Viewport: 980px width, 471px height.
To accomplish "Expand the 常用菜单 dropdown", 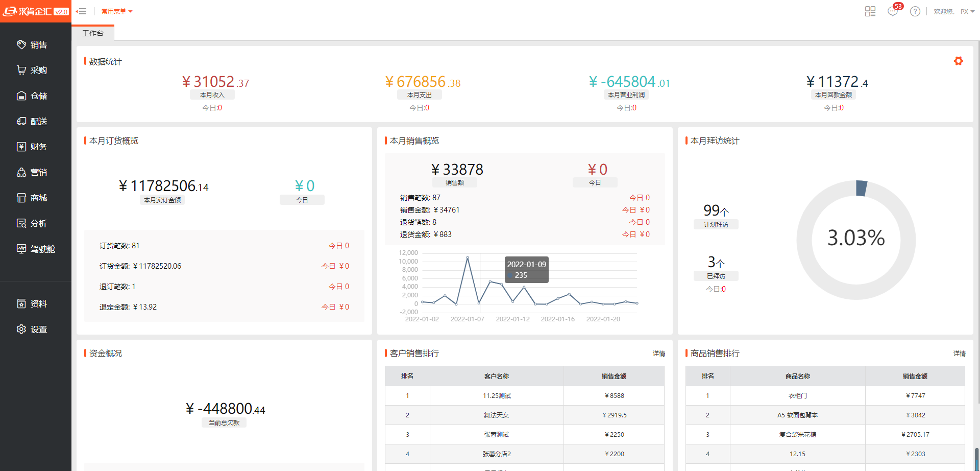I will pos(117,11).
